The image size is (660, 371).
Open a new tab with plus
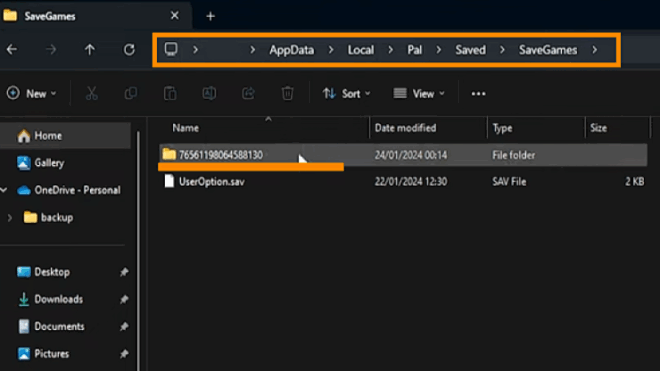[x=210, y=16]
